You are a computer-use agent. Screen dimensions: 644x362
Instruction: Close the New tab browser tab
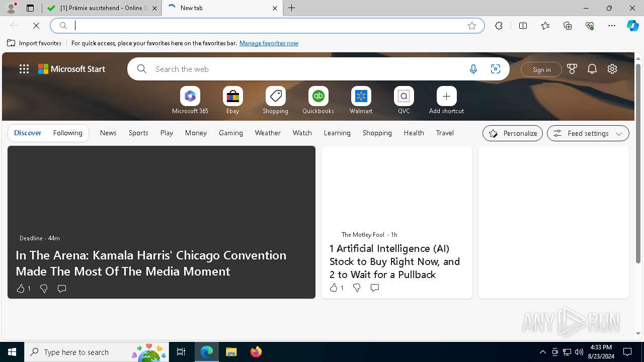275,8
